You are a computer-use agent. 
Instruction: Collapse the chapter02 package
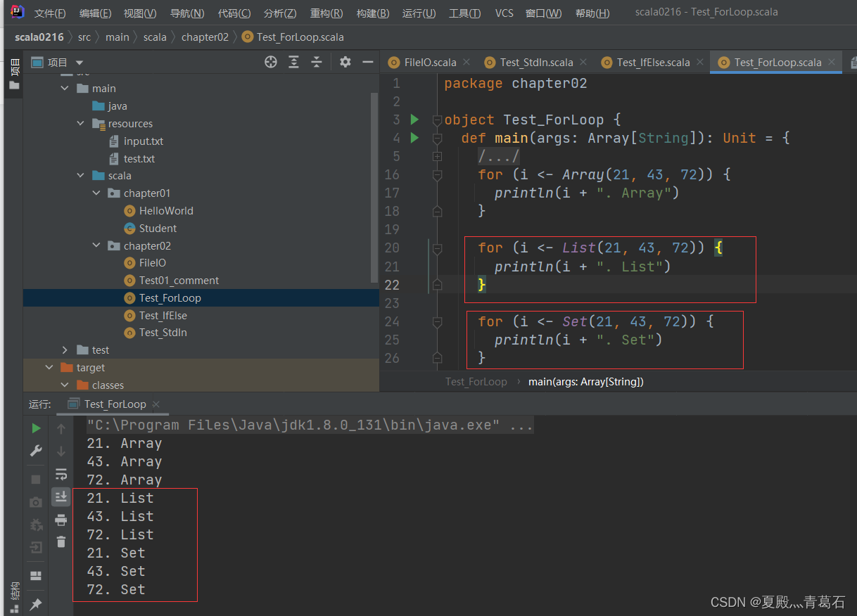(96, 246)
